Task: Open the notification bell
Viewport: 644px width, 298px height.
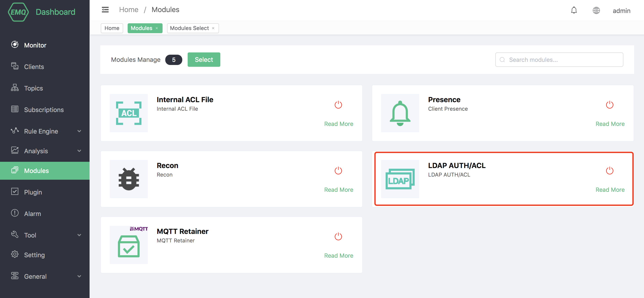Action: click(x=574, y=10)
